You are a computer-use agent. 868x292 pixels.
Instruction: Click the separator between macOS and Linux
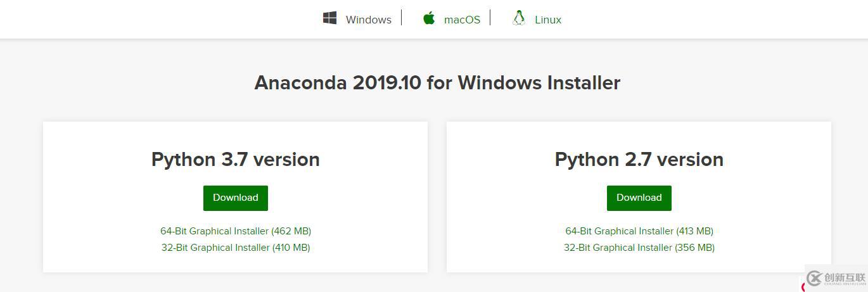pyautogui.click(x=490, y=18)
